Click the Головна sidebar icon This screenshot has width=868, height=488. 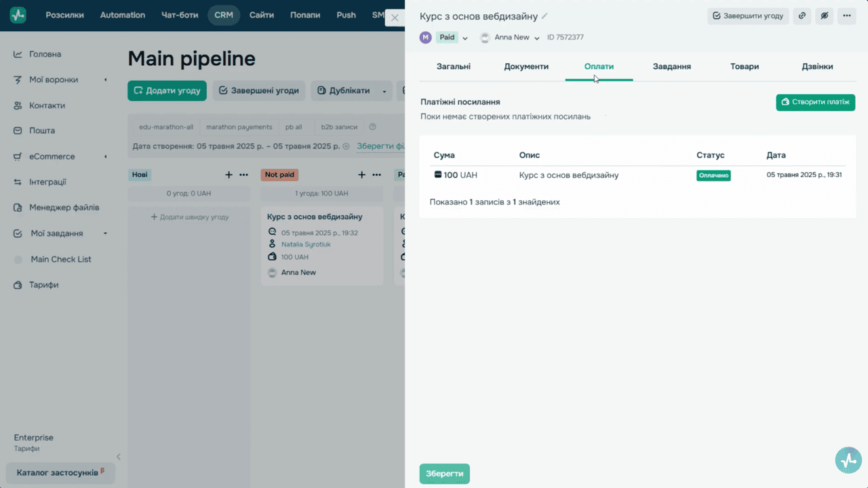pos(18,54)
